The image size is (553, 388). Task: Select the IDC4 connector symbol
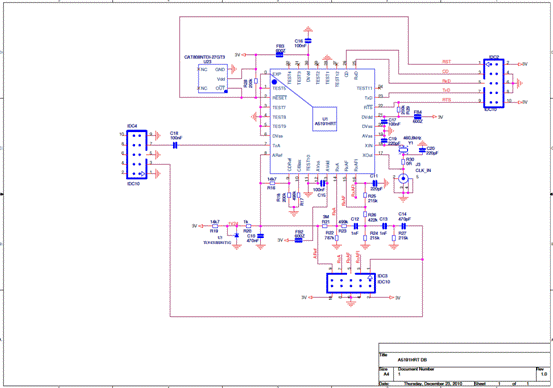point(136,154)
